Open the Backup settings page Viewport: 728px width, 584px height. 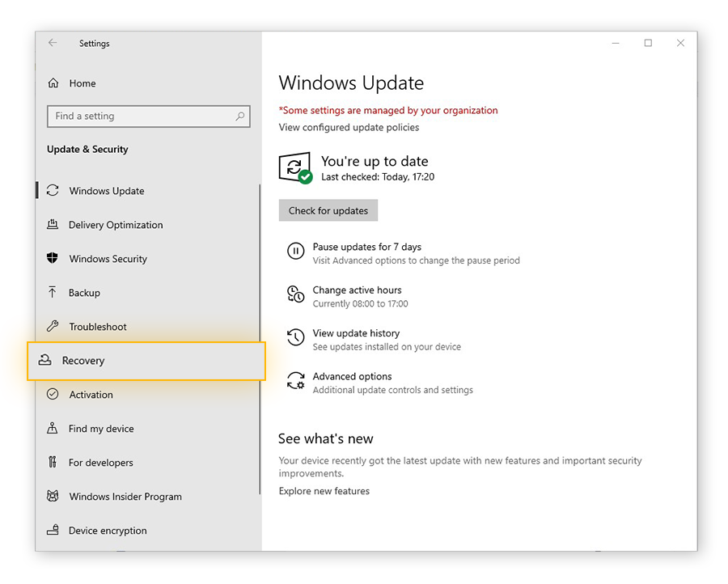pos(84,293)
